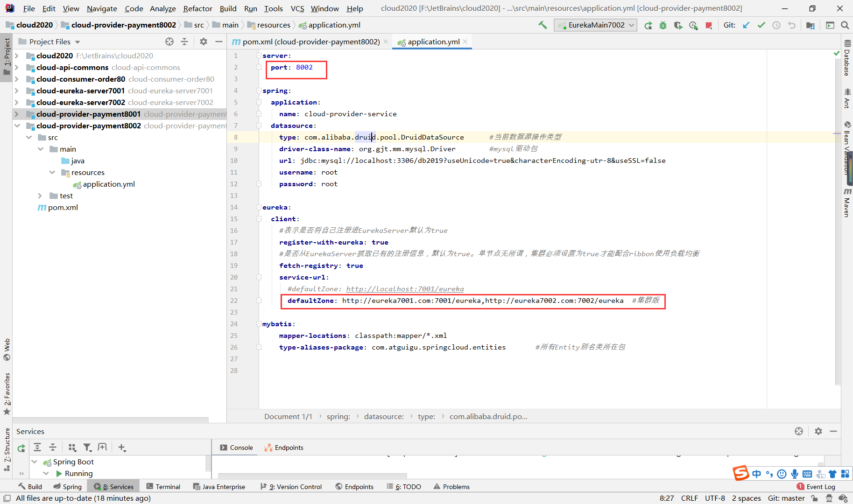Click the green Debug bug icon

[663, 25]
